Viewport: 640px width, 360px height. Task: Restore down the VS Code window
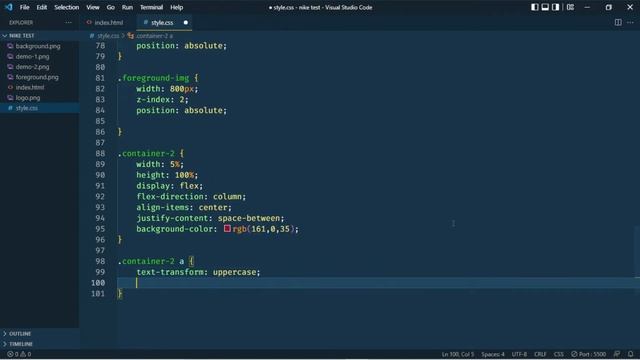pos(609,7)
